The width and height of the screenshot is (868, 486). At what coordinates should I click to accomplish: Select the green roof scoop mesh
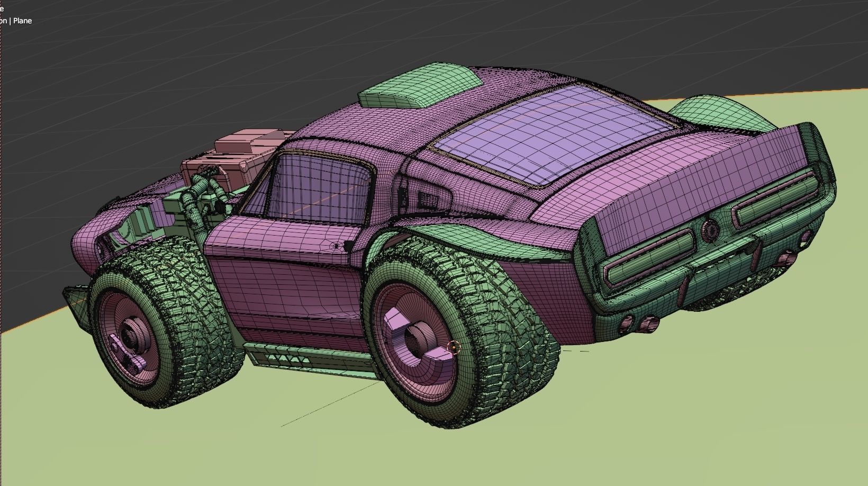420,86
